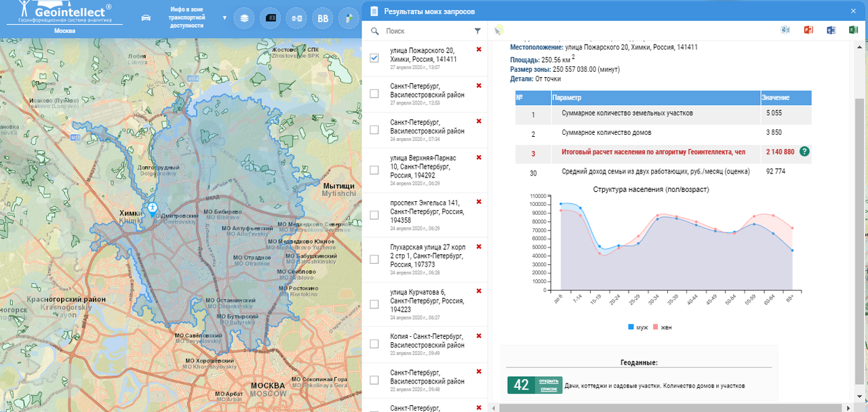Export results to PowerPoint

pyautogui.click(x=808, y=30)
